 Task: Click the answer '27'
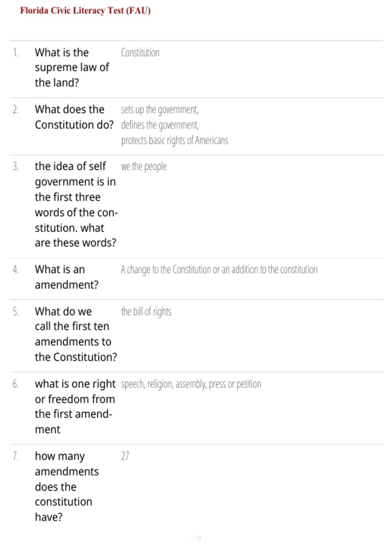(x=125, y=456)
